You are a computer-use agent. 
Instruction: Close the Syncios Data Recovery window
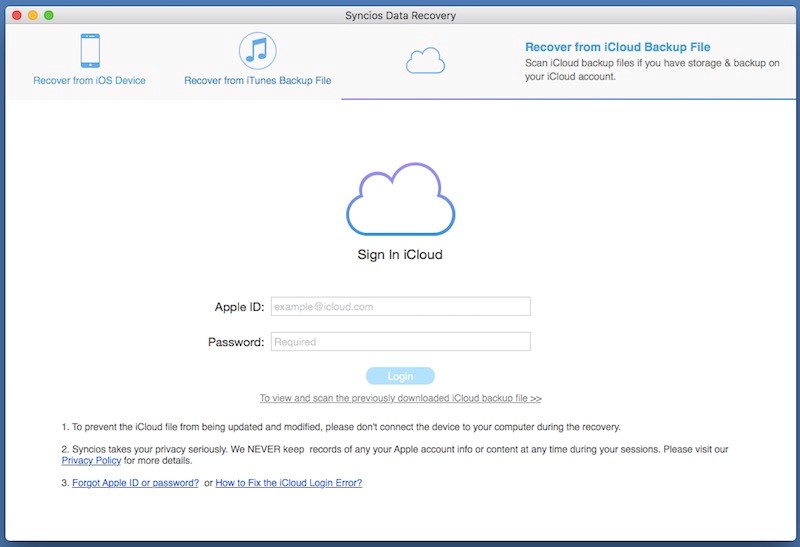pos(16,16)
